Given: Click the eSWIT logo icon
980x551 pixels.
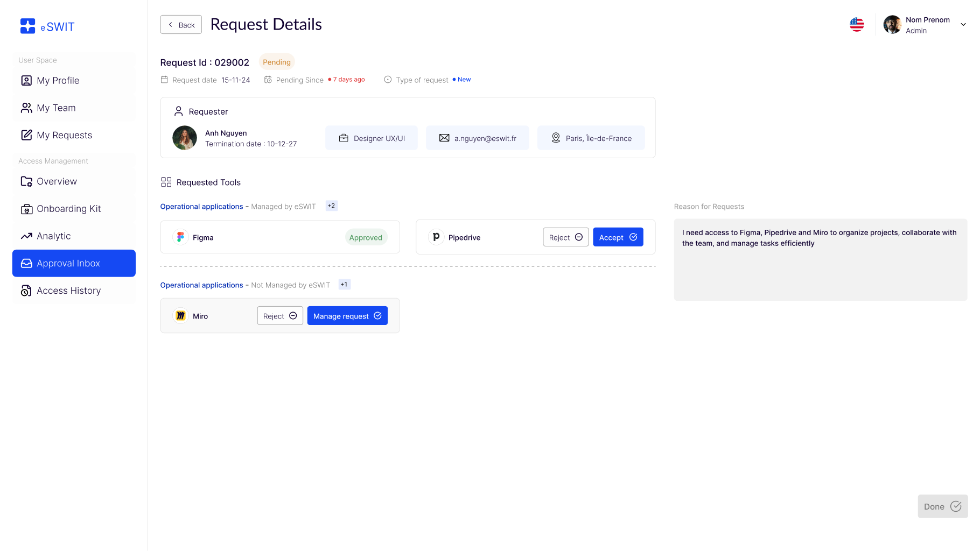Looking at the screenshot, I should 27,26.
